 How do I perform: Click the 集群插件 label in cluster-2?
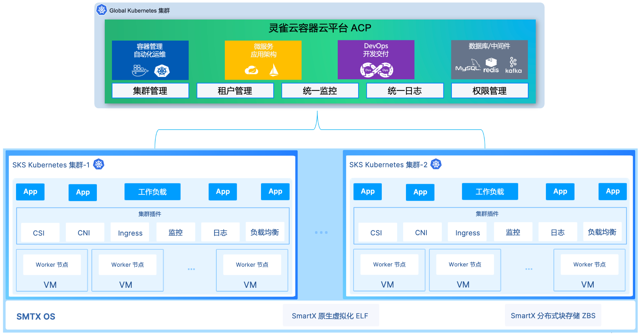coord(487,214)
